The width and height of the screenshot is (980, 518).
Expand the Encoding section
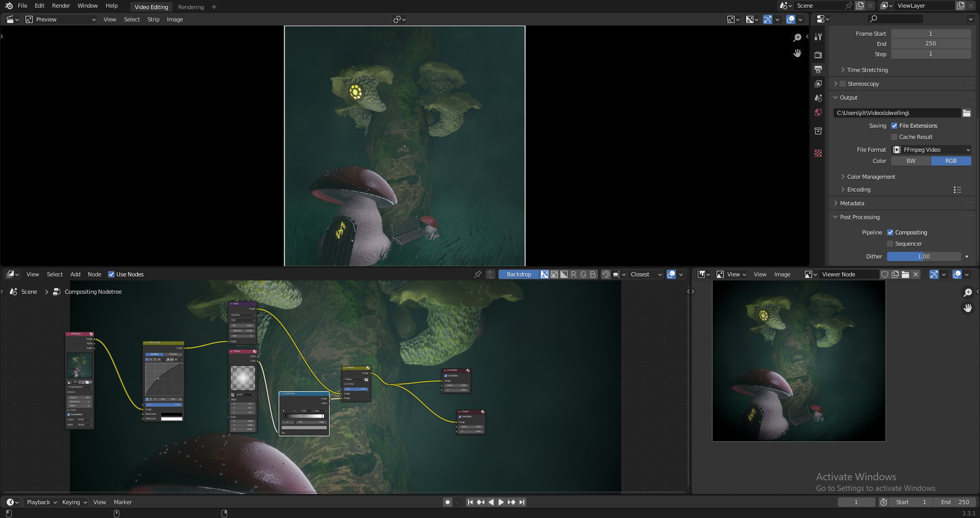click(x=859, y=190)
